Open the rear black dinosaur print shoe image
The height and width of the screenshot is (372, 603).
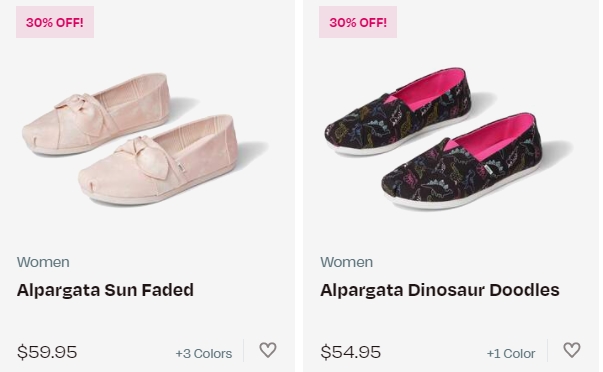click(x=398, y=112)
